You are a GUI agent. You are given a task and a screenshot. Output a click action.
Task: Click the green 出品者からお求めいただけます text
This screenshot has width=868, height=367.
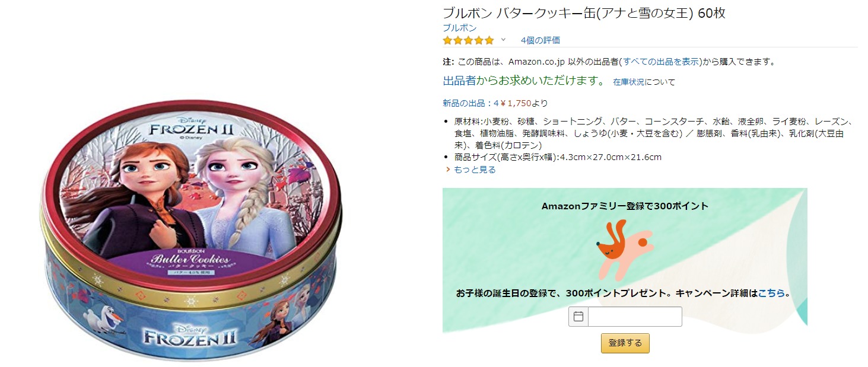coord(524,81)
